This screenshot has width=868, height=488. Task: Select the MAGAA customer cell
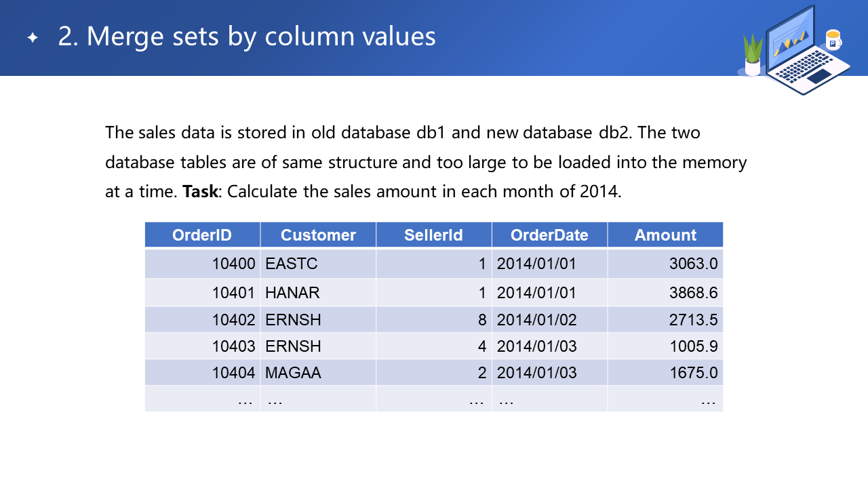pos(293,373)
